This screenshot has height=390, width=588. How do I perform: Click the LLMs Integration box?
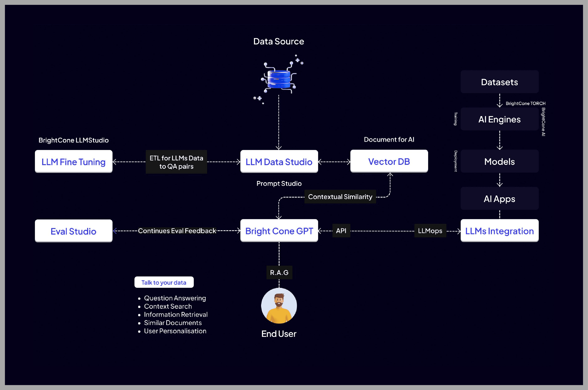tap(499, 231)
